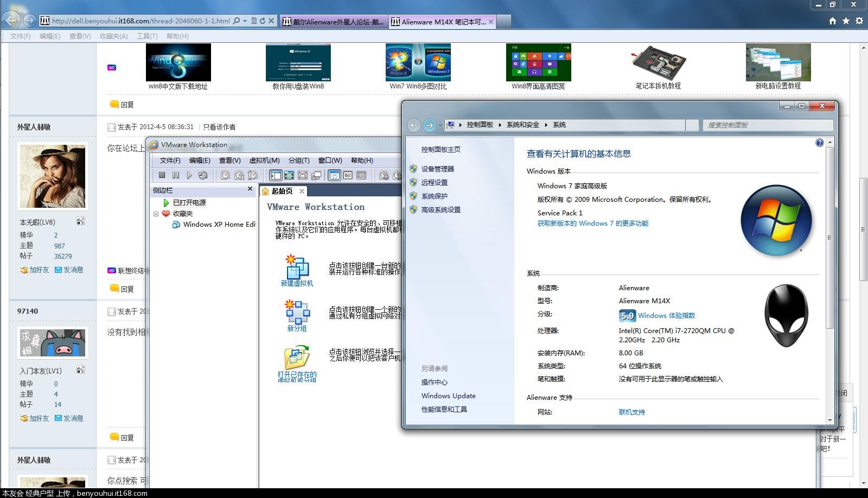Toggle VMware summary view toolbar button

334,175
